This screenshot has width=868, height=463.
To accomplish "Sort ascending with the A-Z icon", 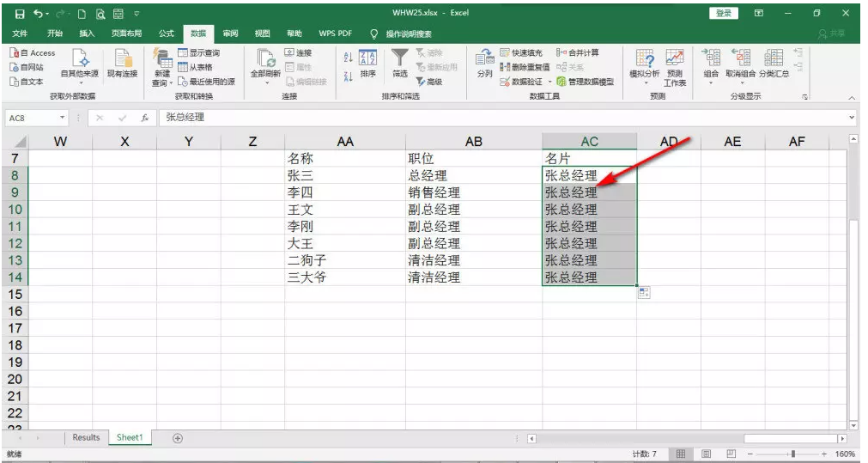I will click(x=348, y=58).
